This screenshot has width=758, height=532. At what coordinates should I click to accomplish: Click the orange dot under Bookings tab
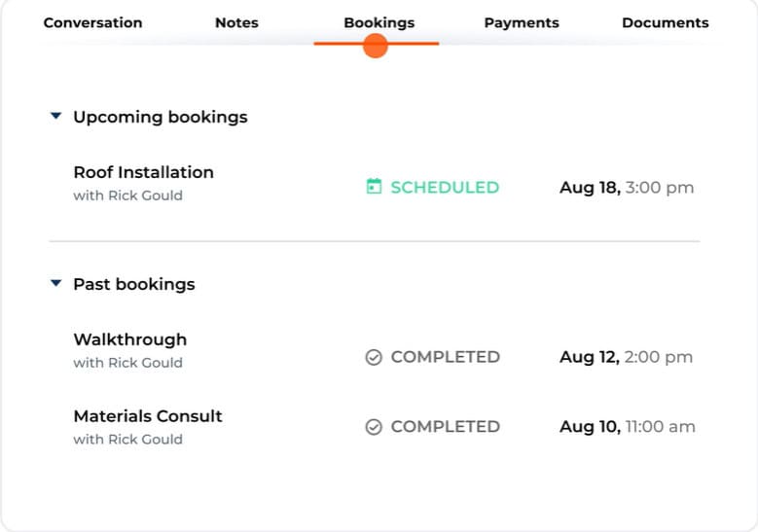pos(376,46)
